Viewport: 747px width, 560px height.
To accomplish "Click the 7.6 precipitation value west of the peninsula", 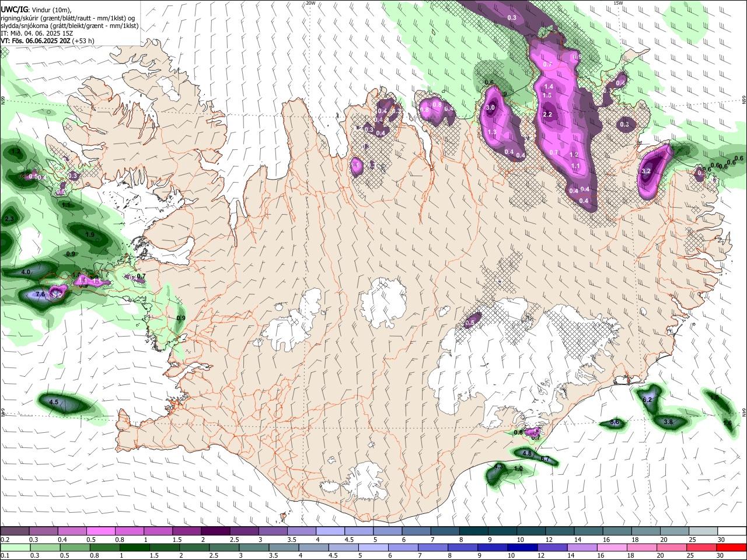I will coord(40,295).
